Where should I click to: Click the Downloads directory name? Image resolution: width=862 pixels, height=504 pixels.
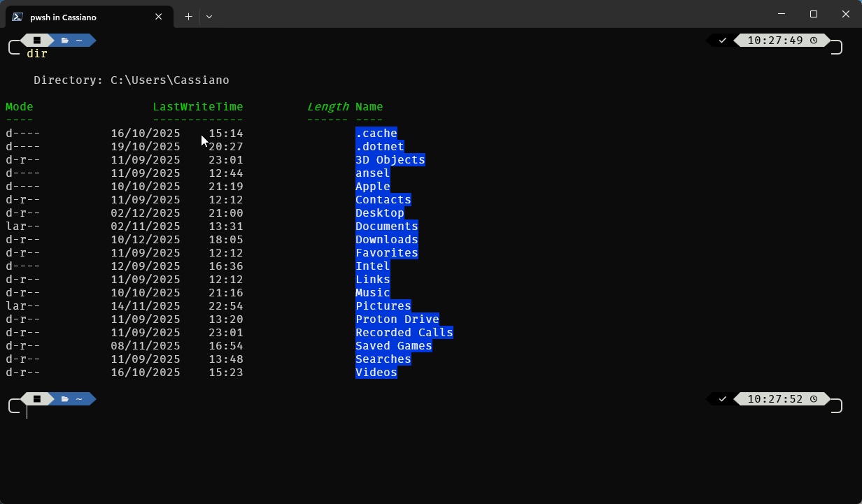pyautogui.click(x=386, y=240)
